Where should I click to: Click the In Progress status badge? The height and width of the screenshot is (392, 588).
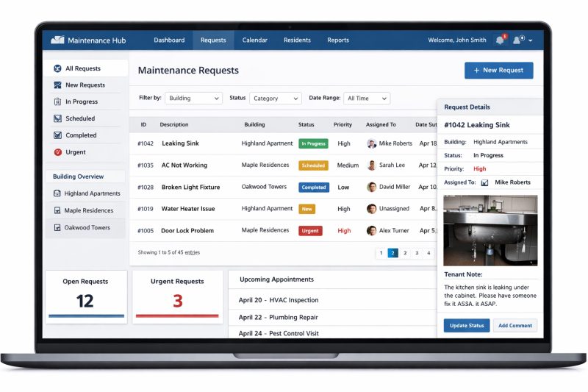point(314,143)
